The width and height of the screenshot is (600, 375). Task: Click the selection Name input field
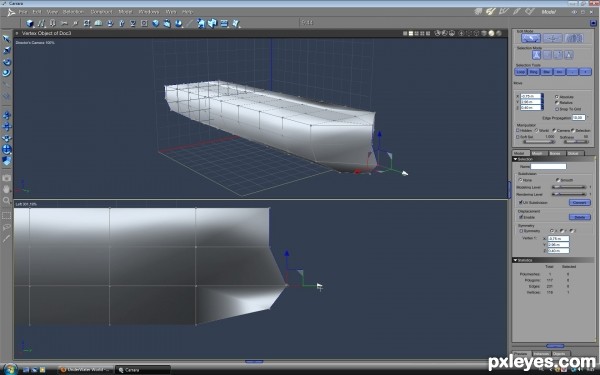point(548,166)
